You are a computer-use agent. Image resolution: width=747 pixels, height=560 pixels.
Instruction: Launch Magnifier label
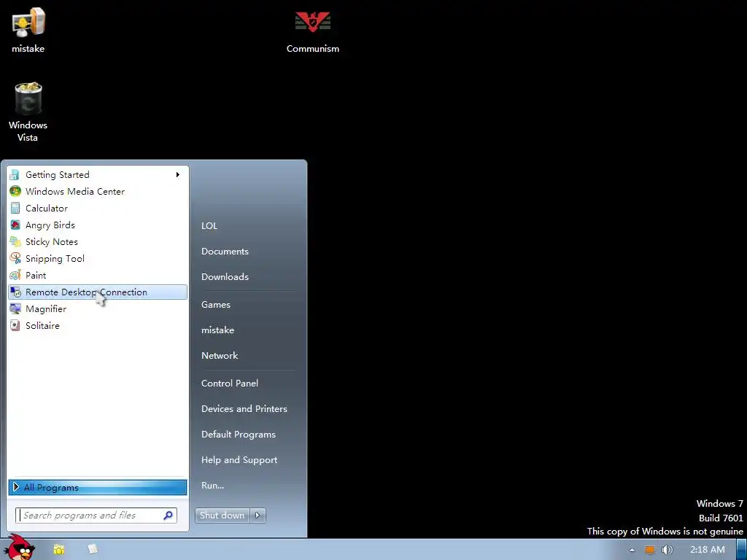pyautogui.click(x=46, y=309)
